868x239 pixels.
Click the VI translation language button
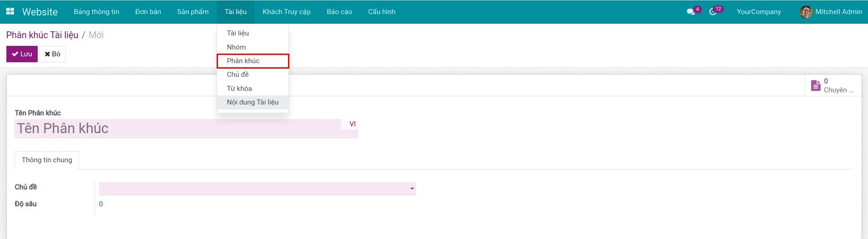tap(352, 124)
